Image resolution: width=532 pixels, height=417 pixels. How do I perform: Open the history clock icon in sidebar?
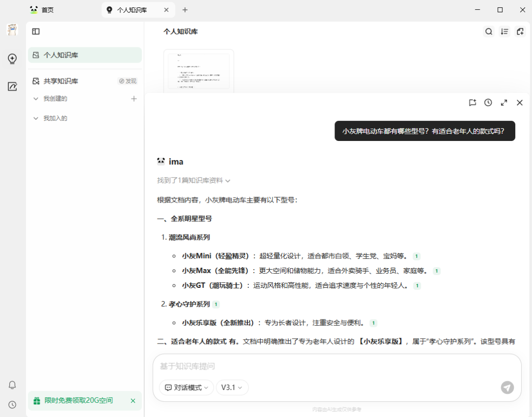pyautogui.click(x=12, y=405)
